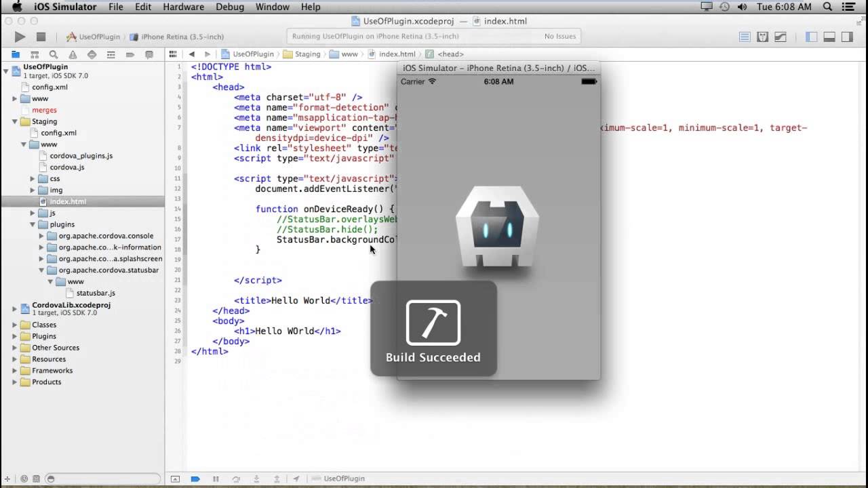Open the project navigator folder tab
This screenshot has width=868, height=488.
(x=15, y=54)
